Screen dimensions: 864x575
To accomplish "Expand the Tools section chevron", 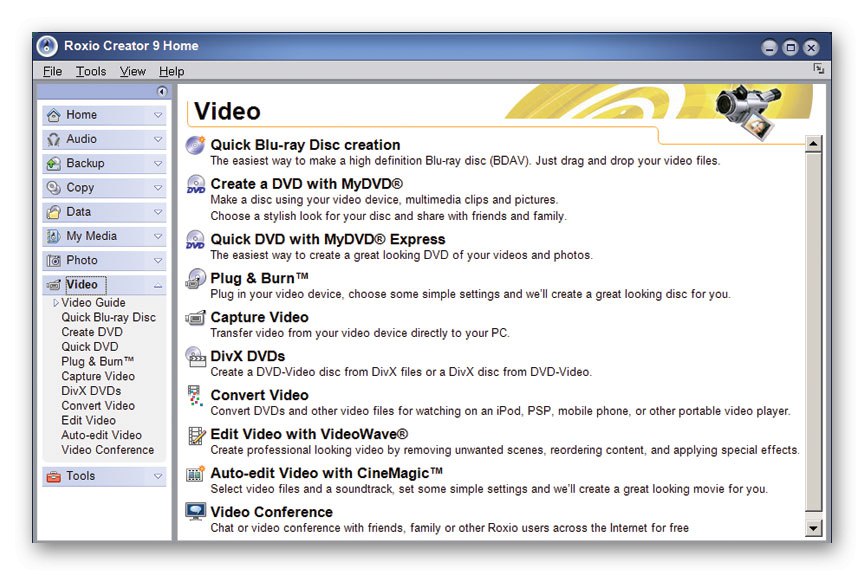I will click(158, 476).
